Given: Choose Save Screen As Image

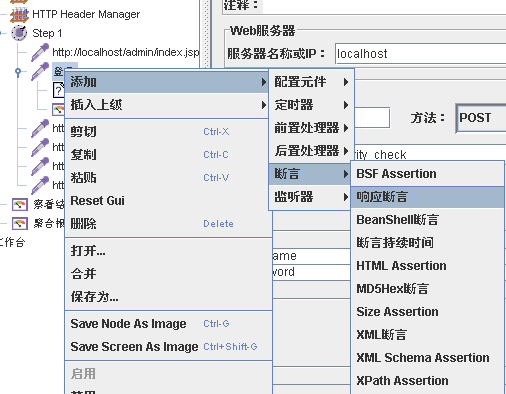Looking at the screenshot, I should click(168, 347).
